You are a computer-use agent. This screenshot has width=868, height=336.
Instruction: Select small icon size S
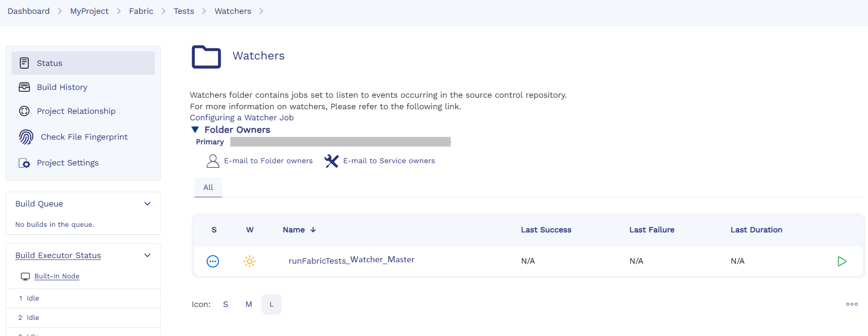[x=225, y=304]
